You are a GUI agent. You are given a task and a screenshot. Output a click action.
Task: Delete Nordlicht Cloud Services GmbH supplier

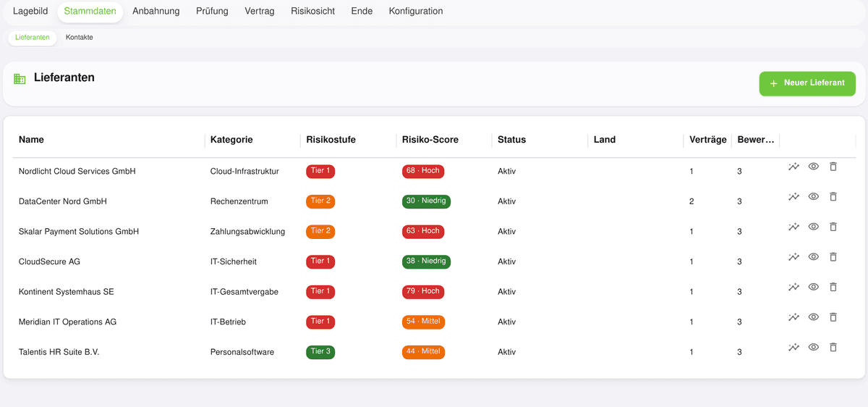pyautogui.click(x=833, y=167)
